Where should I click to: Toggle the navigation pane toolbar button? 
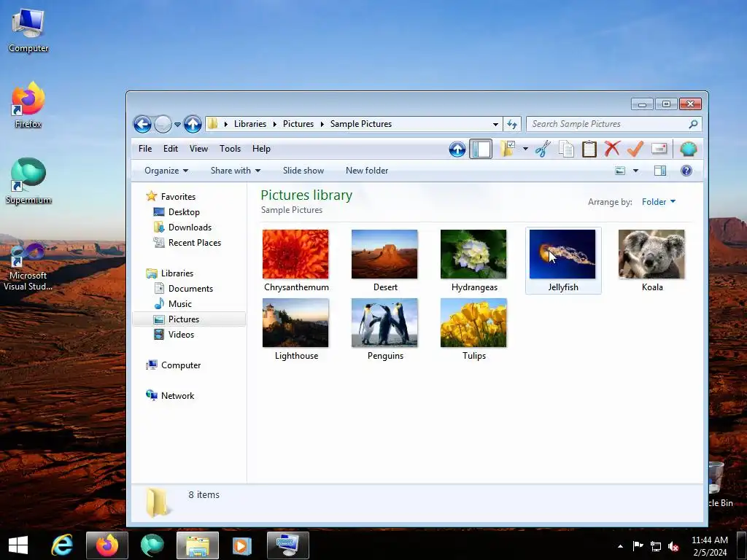click(x=481, y=149)
